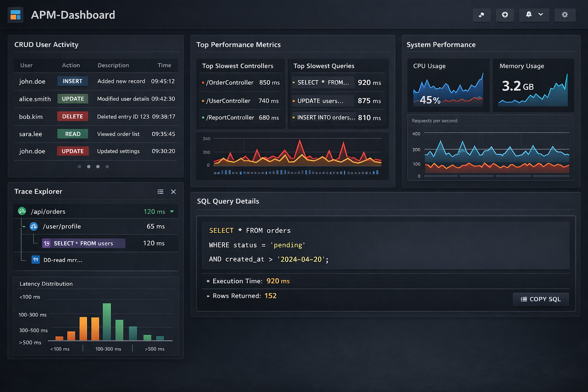Open the list view icon in Trace Explorer

click(x=160, y=191)
